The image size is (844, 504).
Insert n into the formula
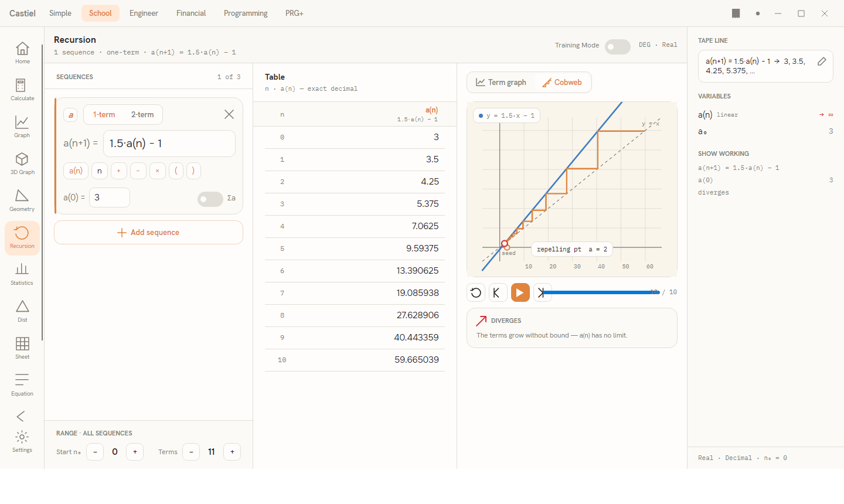(x=100, y=171)
